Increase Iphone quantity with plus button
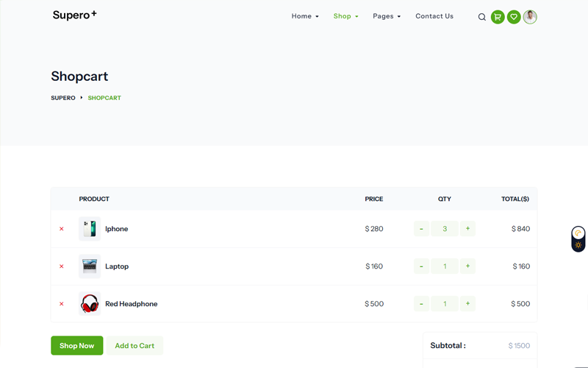The height and width of the screenshot is (368, 588). click(467, 229)
